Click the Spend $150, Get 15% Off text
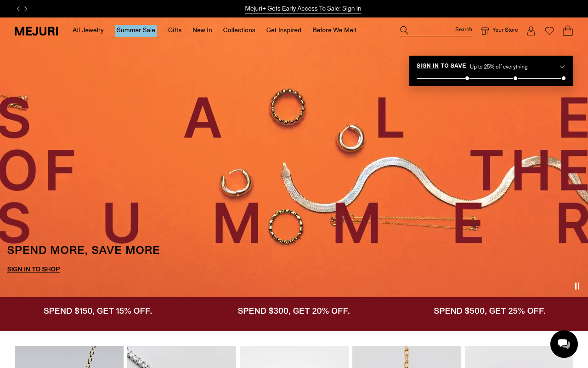This screenshot has width=588, height=368. [x=98, y=311]
